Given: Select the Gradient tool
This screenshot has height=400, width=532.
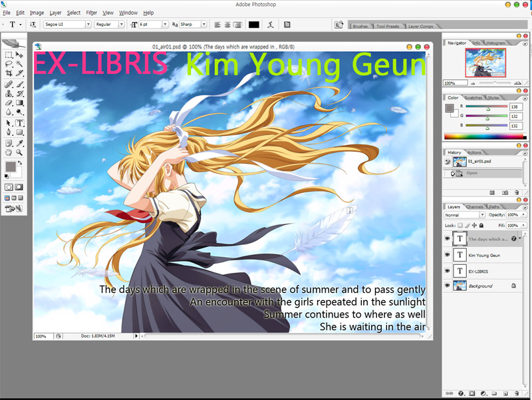Looking at the screenshot, I should pyautogui.click(x=20, y=103).
